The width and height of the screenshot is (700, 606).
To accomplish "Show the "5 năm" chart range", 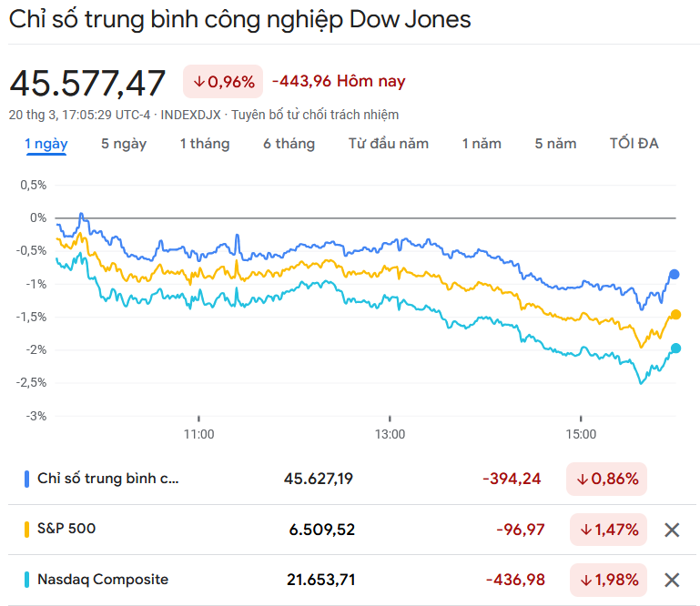I will (x=555, y=144).
